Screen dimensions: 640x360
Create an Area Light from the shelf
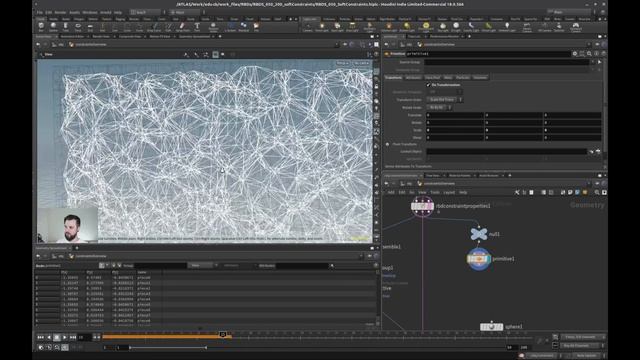pyautogui.click(x=352, y=27)
